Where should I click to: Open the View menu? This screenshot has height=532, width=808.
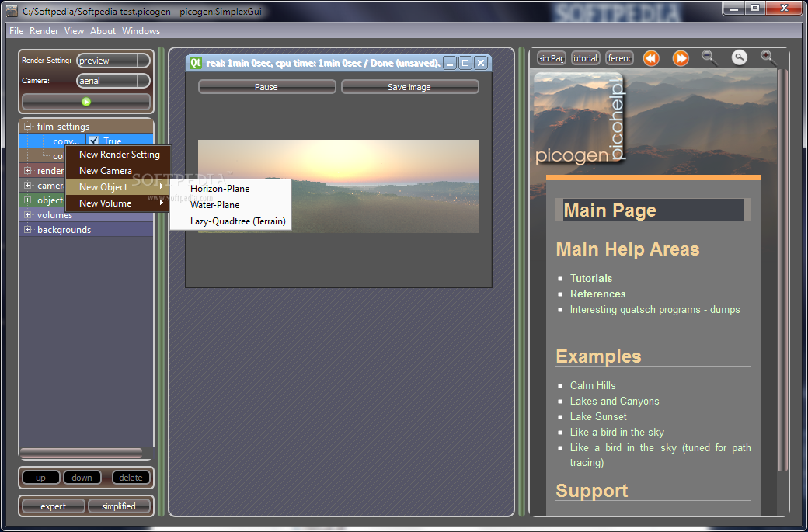[75, 31]
